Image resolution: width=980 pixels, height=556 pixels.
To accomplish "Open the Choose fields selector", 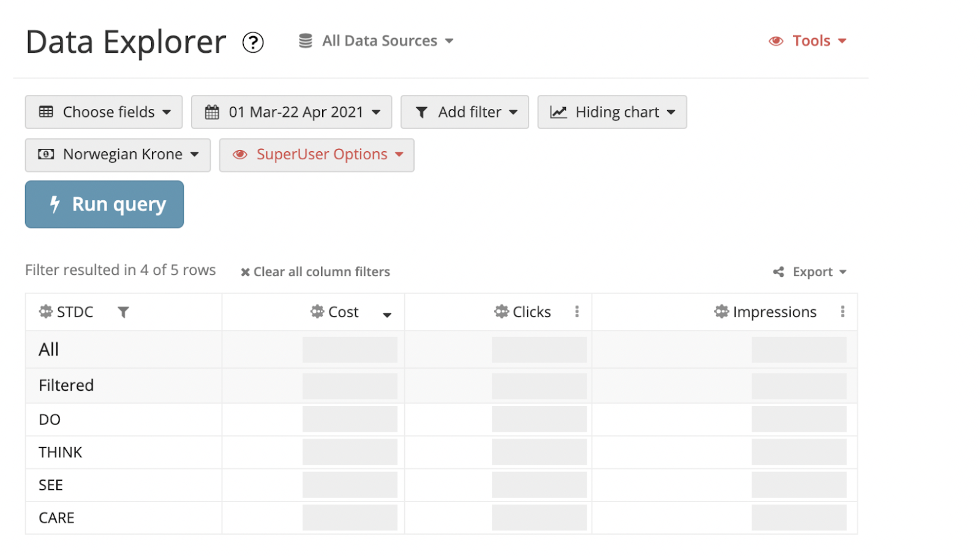I will pyautogui.click(x=104, y=112).
